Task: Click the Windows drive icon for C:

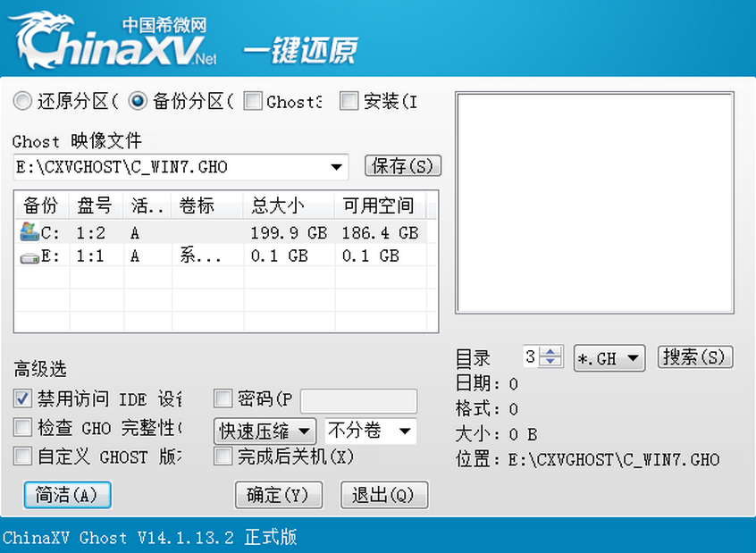Action: coord(29,232)
